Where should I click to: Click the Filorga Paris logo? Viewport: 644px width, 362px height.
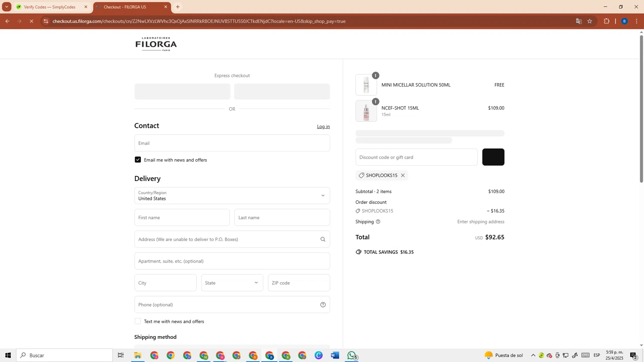pos(156,44)
